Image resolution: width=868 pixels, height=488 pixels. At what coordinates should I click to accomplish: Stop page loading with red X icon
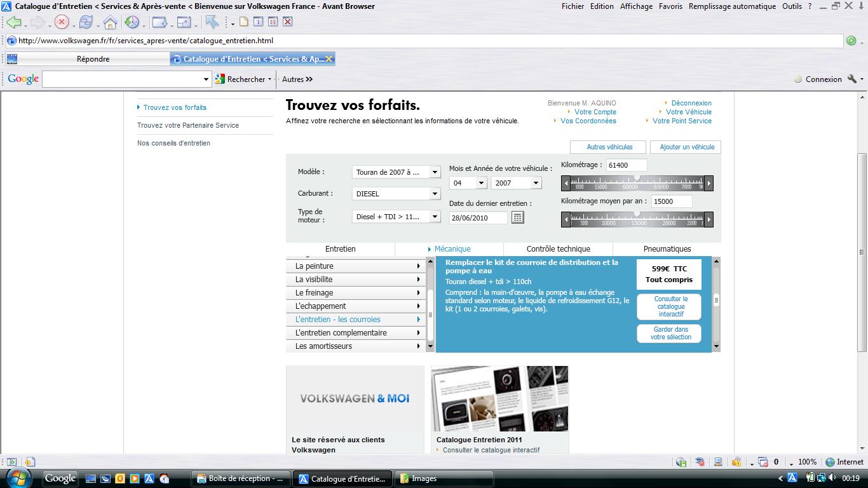tap(62, 22)
